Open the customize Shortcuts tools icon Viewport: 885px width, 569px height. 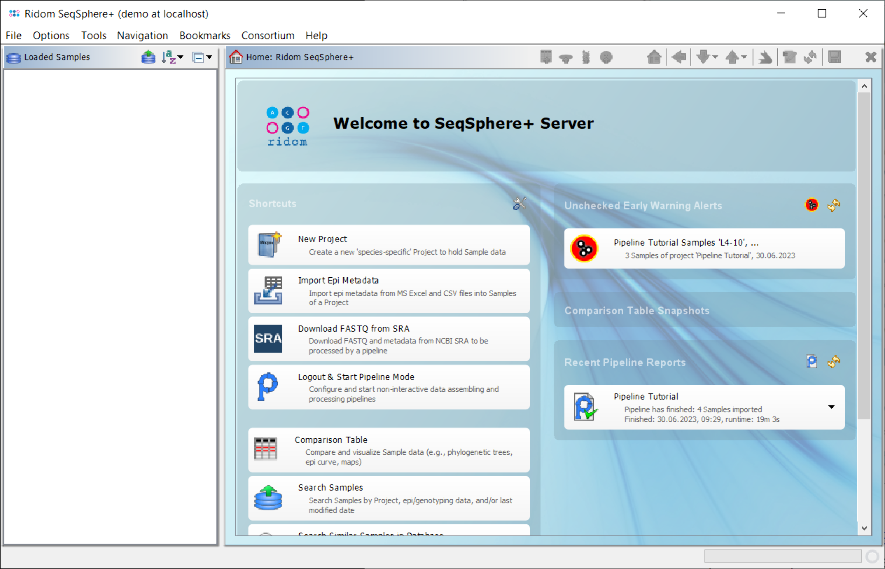coord(519,204)
